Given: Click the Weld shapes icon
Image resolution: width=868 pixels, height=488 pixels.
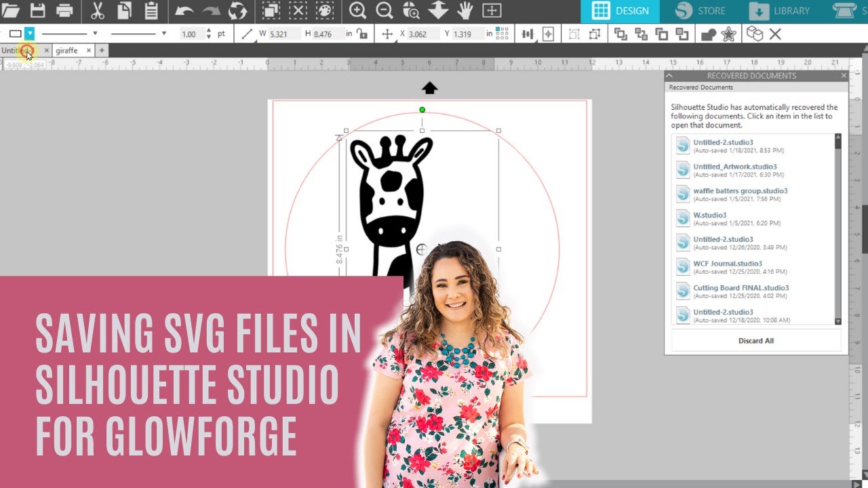Looking at the screenshot, I should 709,34.
